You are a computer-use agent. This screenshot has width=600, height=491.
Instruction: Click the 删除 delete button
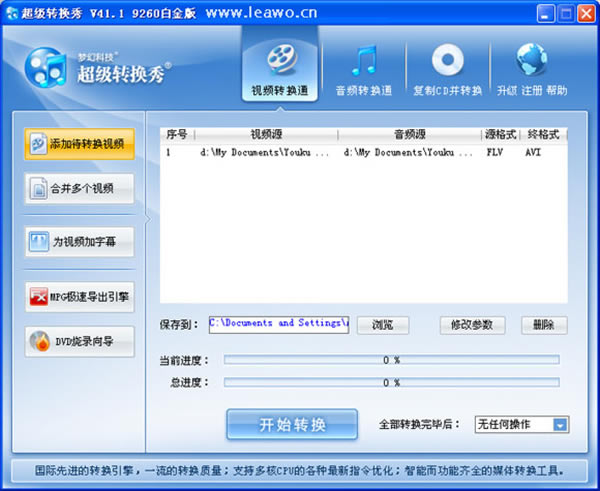point(544,325)
